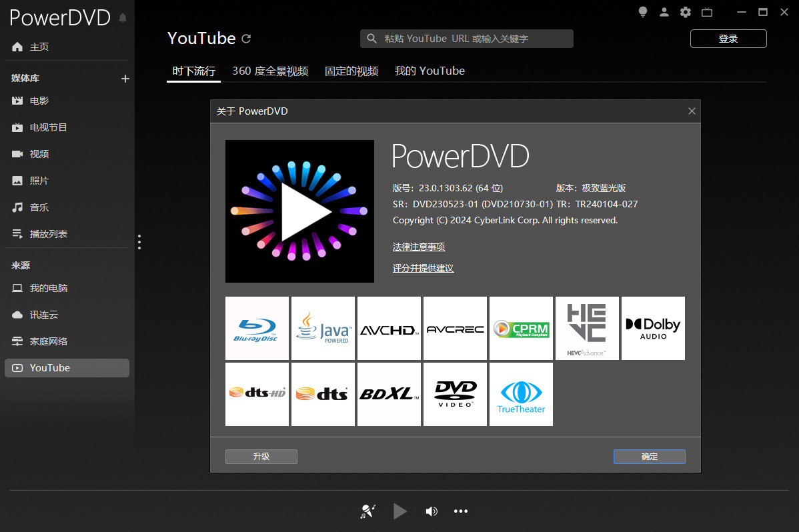799x532 pixels.
Task: Click the 确定 button
Action: (649, 457)
